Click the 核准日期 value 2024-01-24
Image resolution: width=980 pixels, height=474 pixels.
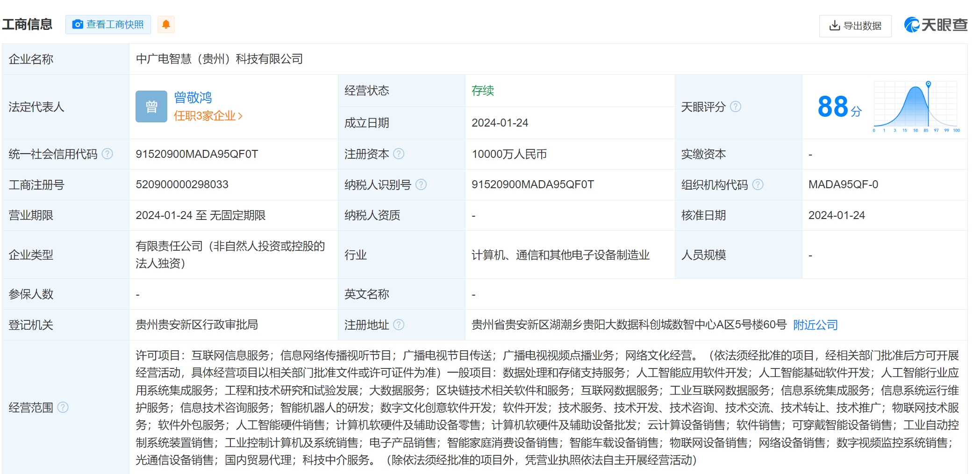837,215
